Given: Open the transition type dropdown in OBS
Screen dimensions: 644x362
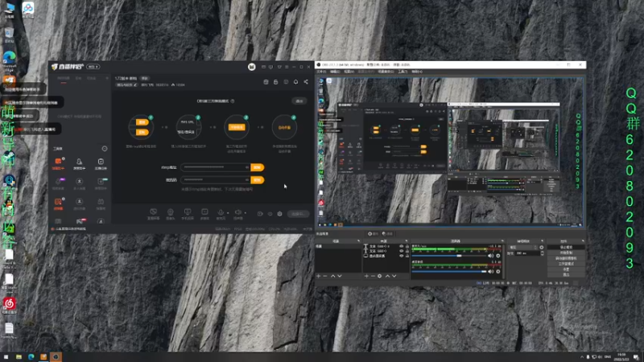Looking at the screenshot, I should (x=522, y=248).
